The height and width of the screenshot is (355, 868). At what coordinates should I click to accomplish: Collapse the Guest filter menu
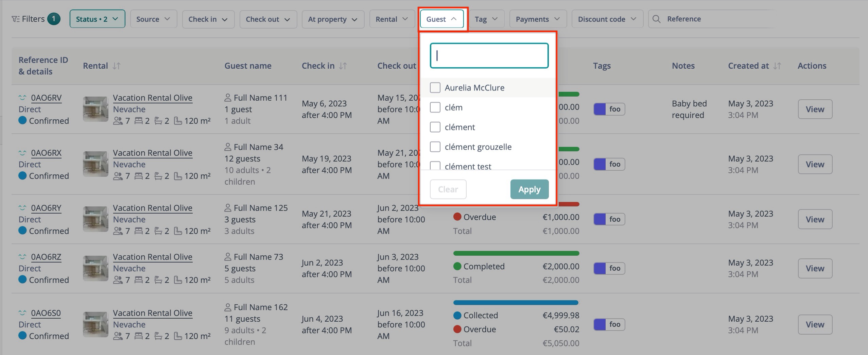click(441, 19)
